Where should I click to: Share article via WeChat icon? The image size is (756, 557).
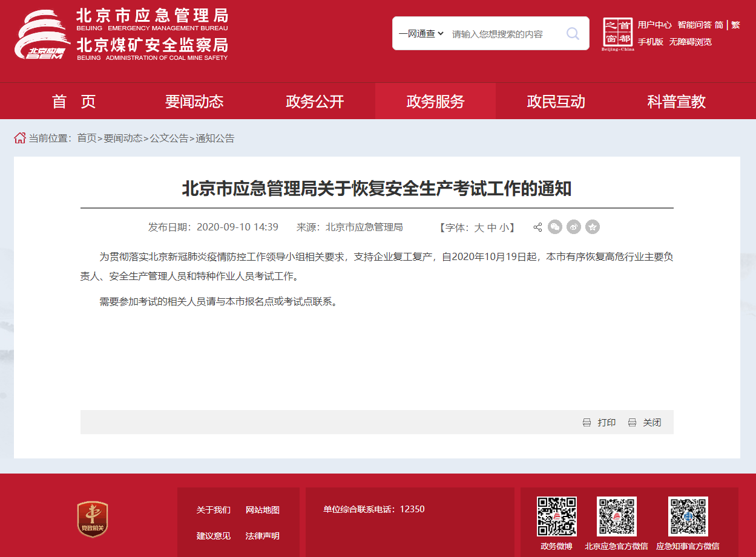point(555,227)
